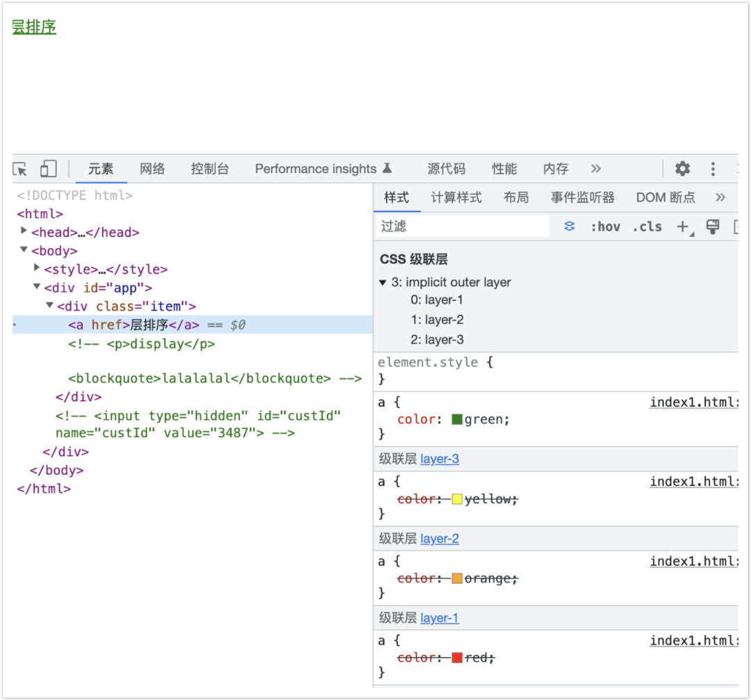Viewport: 751px width, 700px height.
Task: Open the 事件监听器 sidebar tab
Action: [583, 197]
